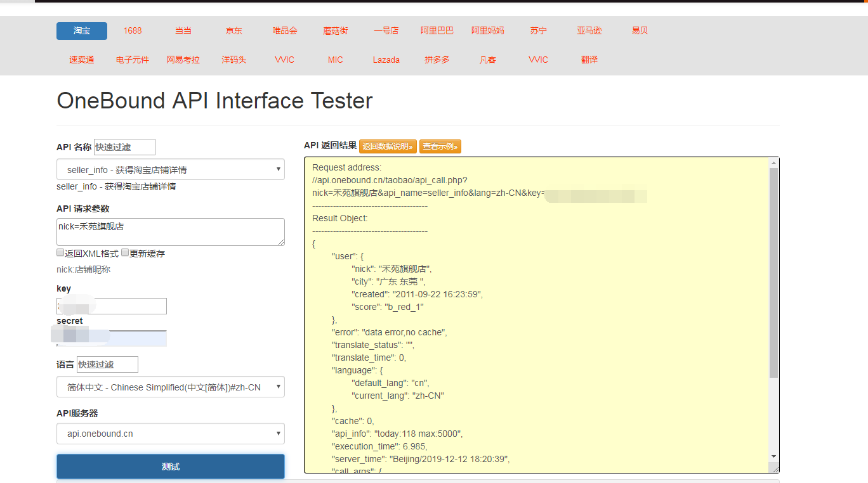
Task: Click the result box scroll-up arrow
Action: (773, 163)
